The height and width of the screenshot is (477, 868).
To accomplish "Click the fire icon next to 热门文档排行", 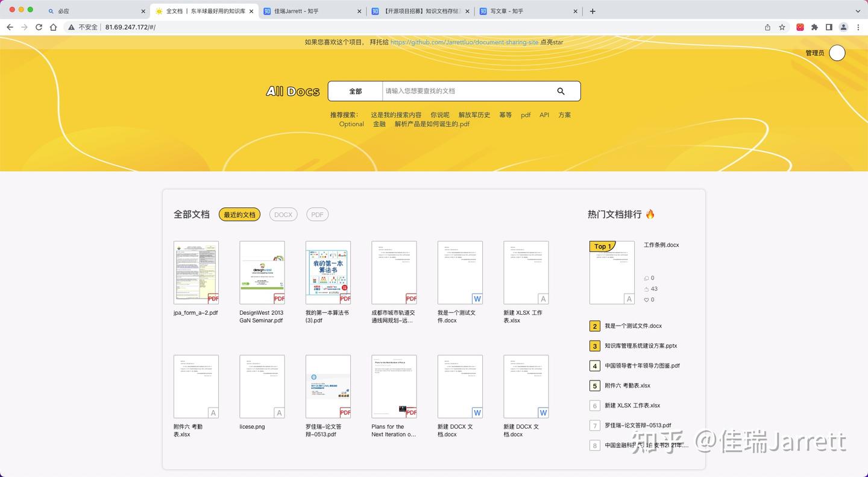I will coord(650,213).
